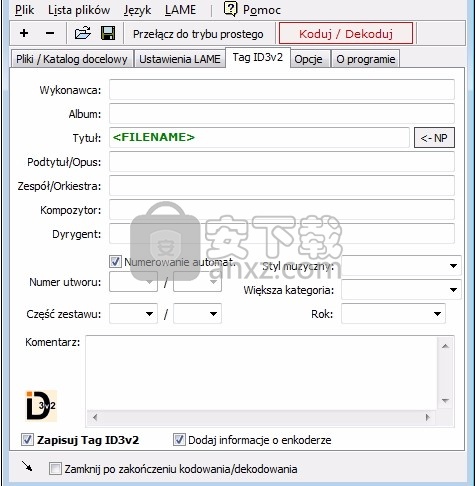Save file list with the floppy disk icon
476x486 pixels.
point(108,33)
